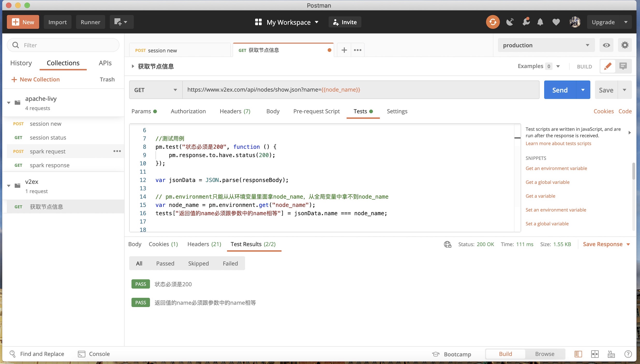Open the user avatar menu
The height and width of the screenshot is (364, 640).
[575, 22]
